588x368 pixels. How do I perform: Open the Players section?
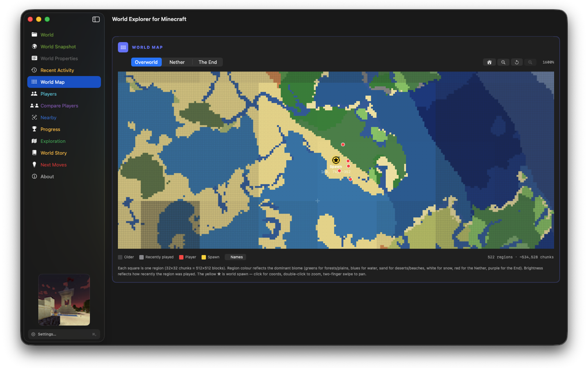(x=64, y=94)
